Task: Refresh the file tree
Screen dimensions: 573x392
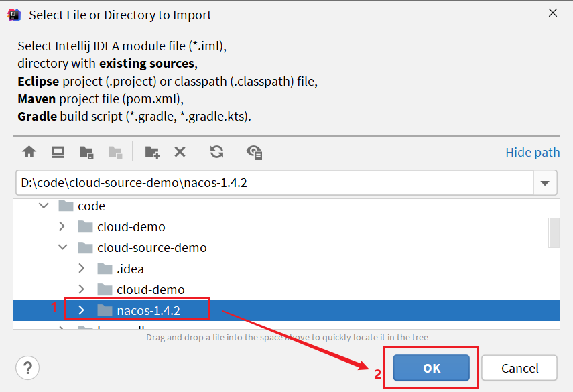Action: click(x=216, y=152)
